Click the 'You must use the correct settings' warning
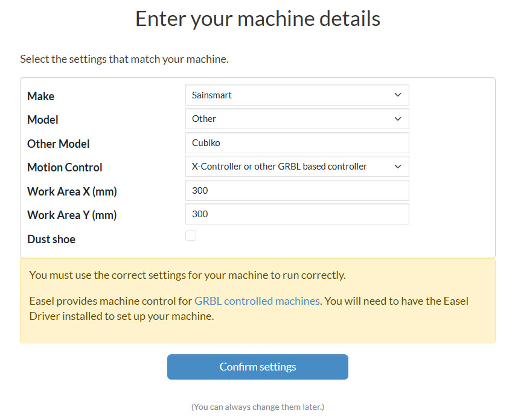Image resolution: width=515 pixels, height=420 pixels. tap(188, 275)
